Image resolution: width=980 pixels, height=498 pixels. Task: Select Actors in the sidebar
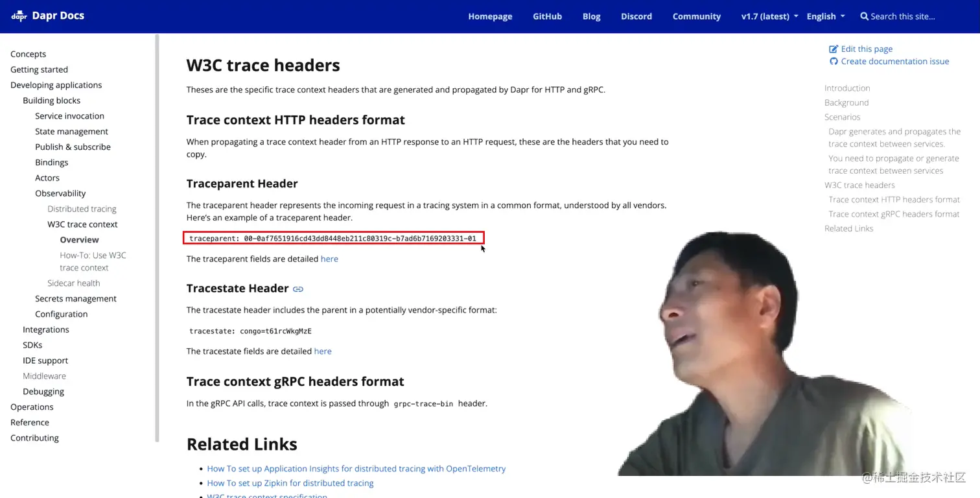point(47,178)
